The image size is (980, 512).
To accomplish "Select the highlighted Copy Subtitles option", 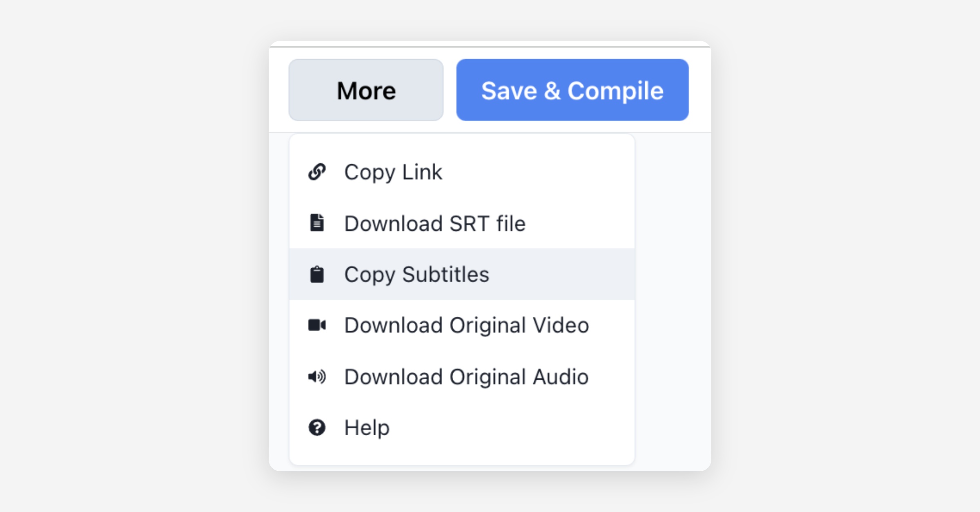I will point(416,274).
